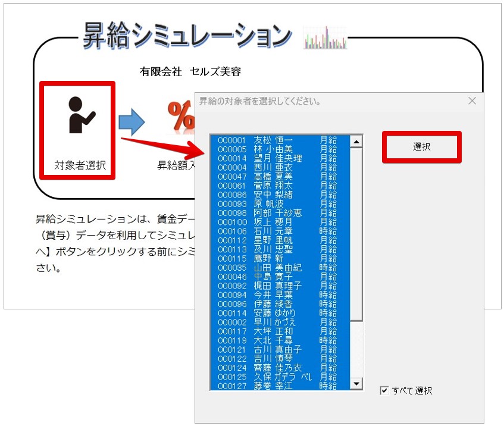The height and width of the screenshot is (426, 504).
Task: Select employee 000001 友松 恒一
Action: 280,140
